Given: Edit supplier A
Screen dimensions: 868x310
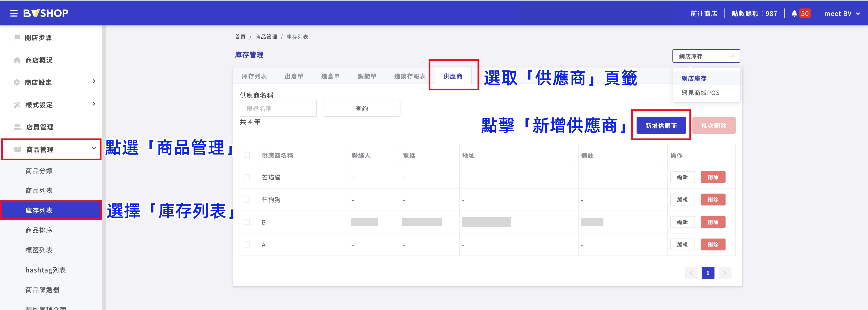Looking at the screenshot, I should coord(682,245).
